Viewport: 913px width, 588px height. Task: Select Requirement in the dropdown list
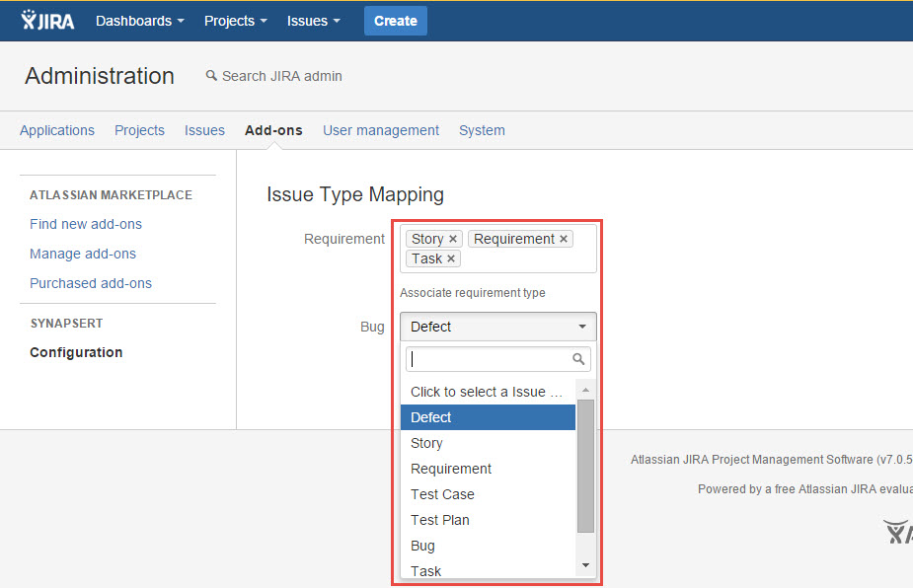(488, 469)
